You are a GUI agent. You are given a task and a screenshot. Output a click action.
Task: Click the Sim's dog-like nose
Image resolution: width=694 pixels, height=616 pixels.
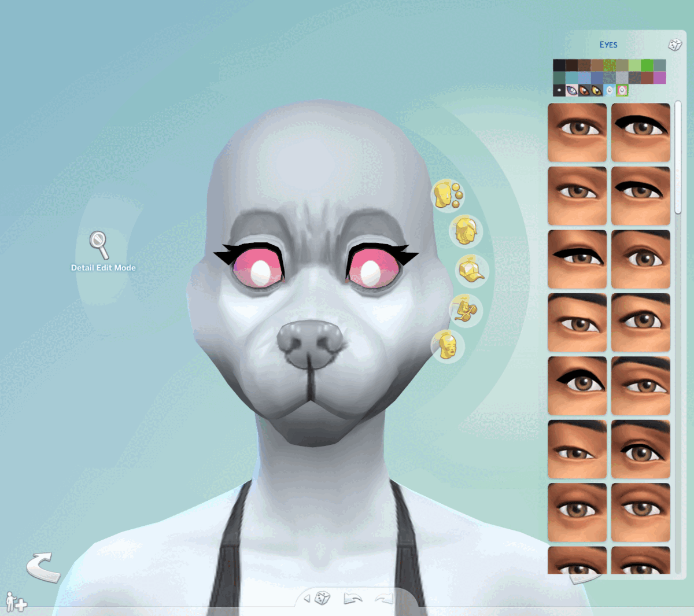click(311, 344)
